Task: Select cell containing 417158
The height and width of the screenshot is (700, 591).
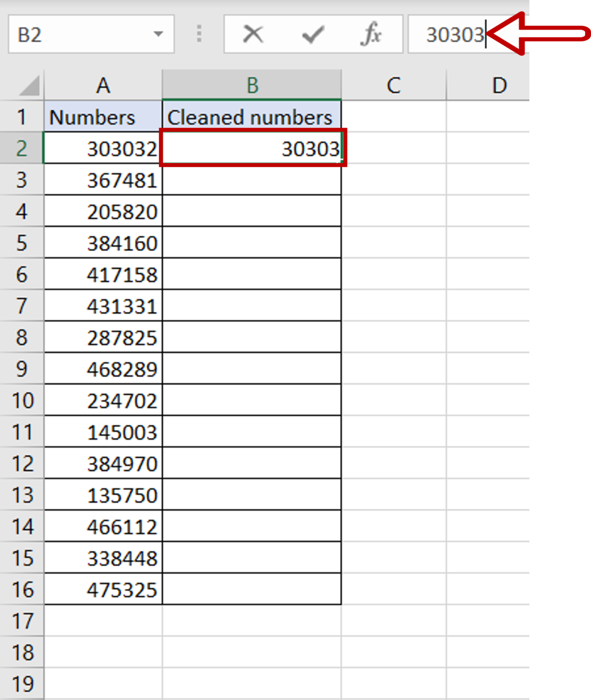Action: [x=103, y=274]
